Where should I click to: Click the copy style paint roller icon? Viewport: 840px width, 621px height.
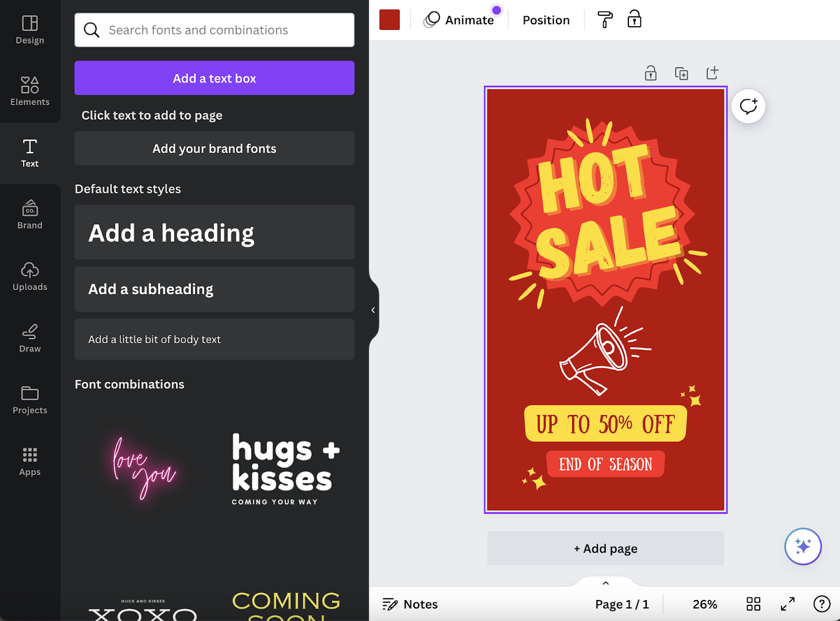[x=604, y=19]
